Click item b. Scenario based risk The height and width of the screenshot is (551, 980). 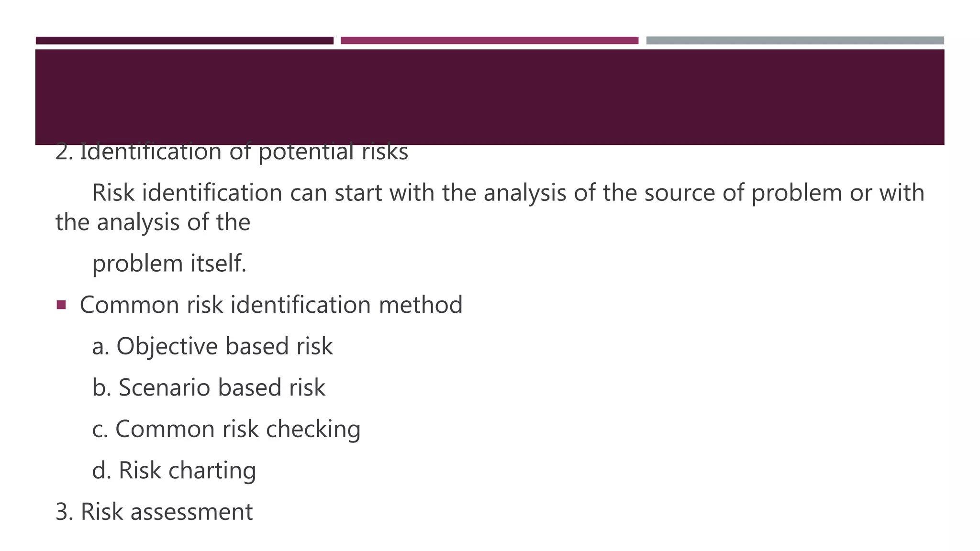tap(209, 387)
